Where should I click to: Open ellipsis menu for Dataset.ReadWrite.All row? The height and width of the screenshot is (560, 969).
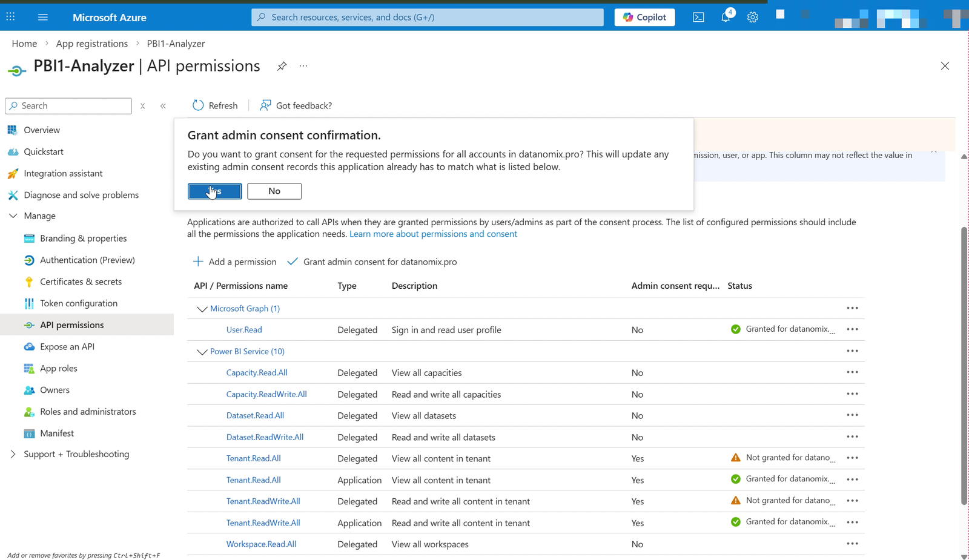coord(852,437)
